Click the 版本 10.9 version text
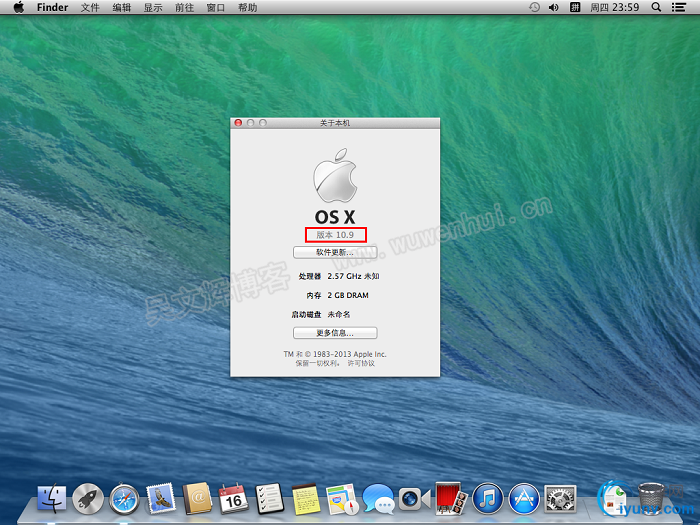 335,235
